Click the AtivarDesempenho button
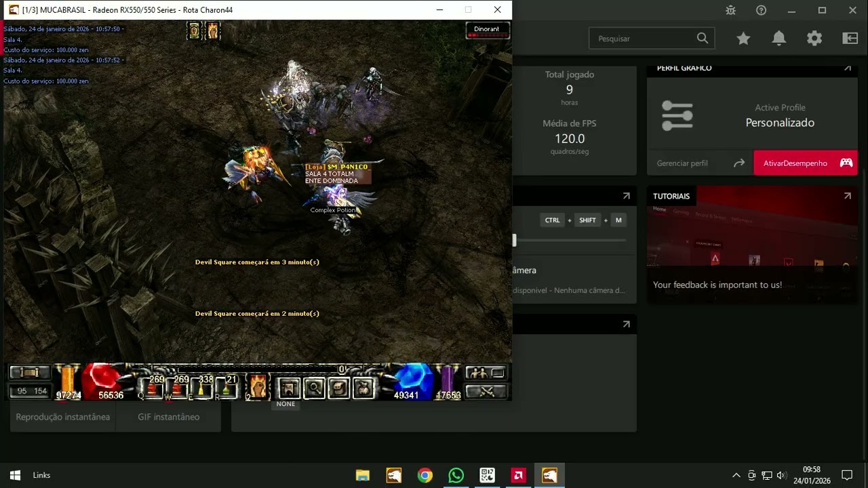This screenshot has width=868, height=488. click(x=806, y=163)
